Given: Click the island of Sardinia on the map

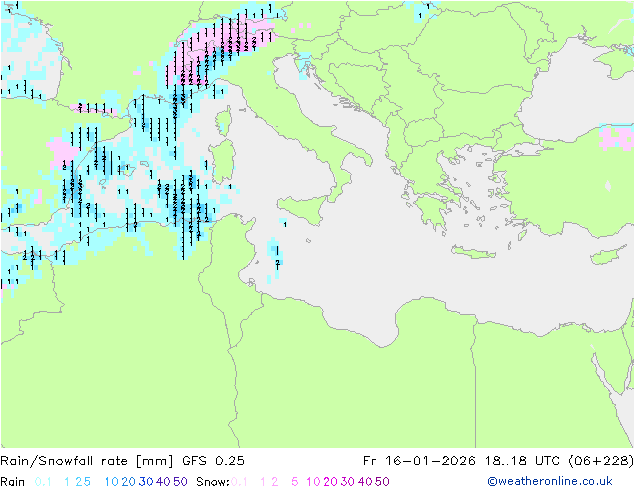Looking at the screenshot, I should (223, 162).
